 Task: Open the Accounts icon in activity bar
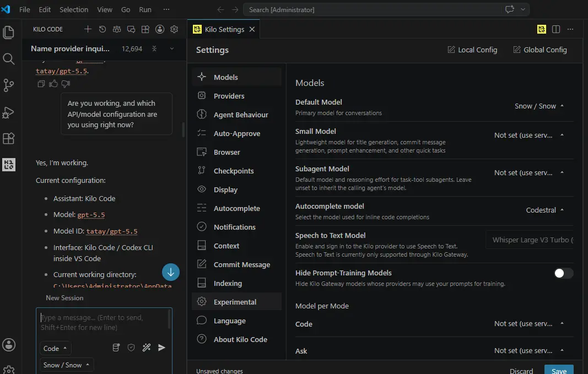coord(9,344)
